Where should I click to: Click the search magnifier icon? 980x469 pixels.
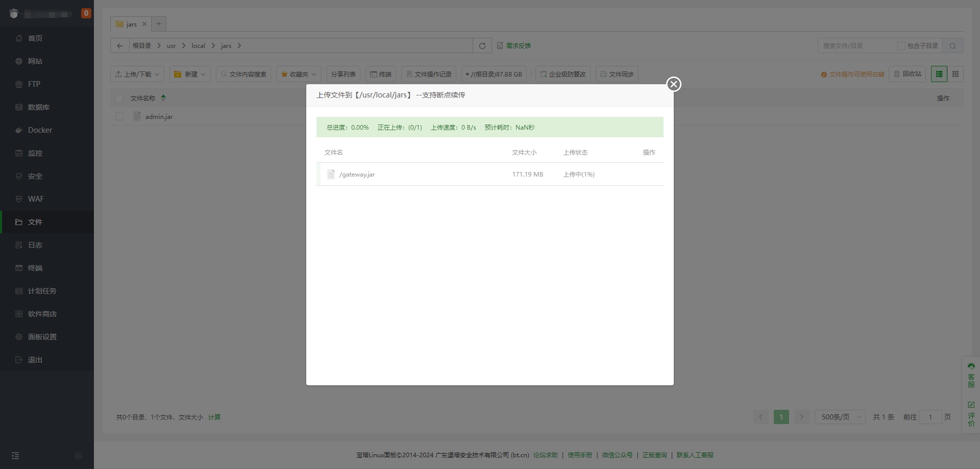pos(952,46)
